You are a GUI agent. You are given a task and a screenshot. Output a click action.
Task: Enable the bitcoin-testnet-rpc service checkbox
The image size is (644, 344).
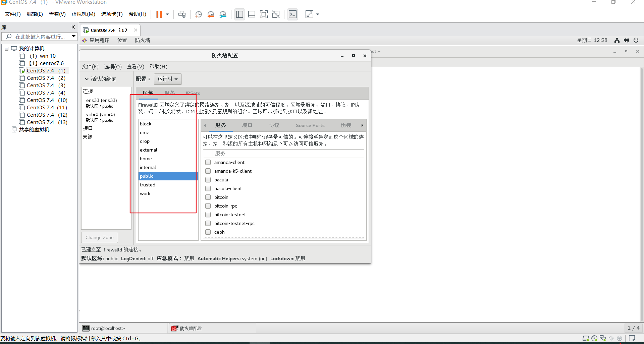pos(208,223)
